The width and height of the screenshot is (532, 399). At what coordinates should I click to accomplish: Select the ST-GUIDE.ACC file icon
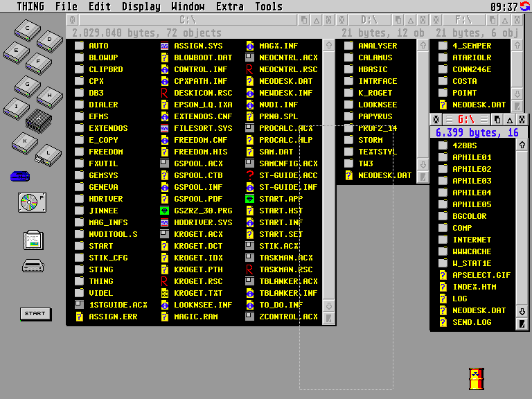pyautogui.click(x=249, y=175)
